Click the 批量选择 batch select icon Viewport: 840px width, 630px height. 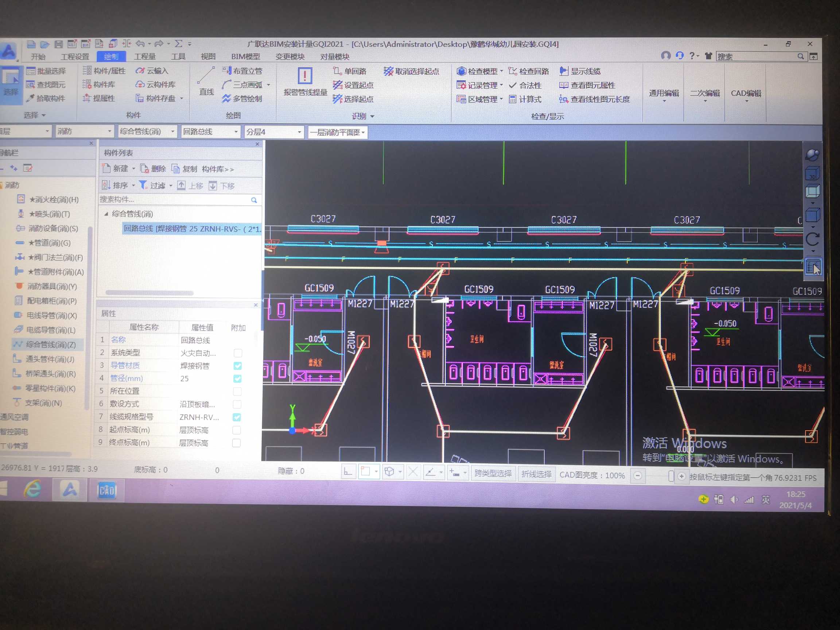coord(31,71)
